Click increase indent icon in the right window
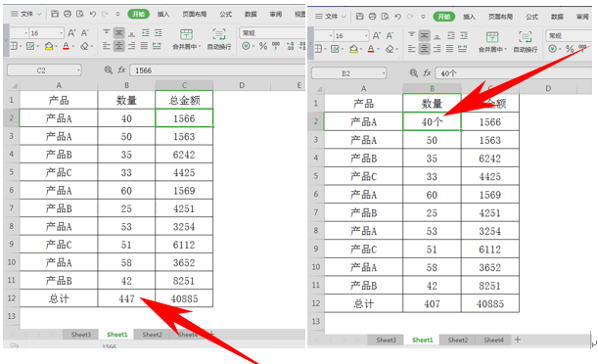The width and height of the screenshot is (598, 364). pyautogui.click(x=463, y=36)
